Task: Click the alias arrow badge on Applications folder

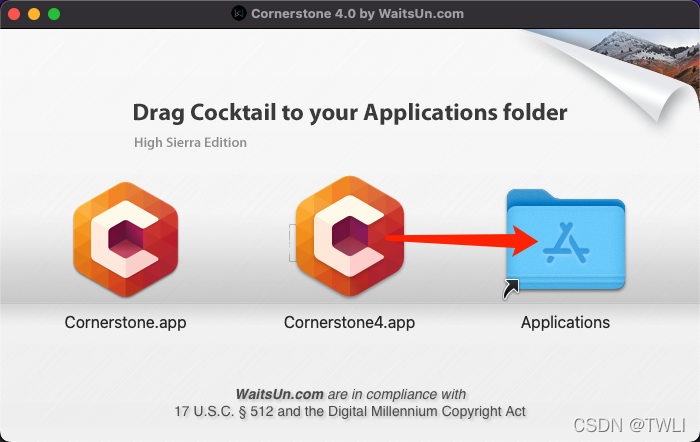Action: (x=511, y=289)
